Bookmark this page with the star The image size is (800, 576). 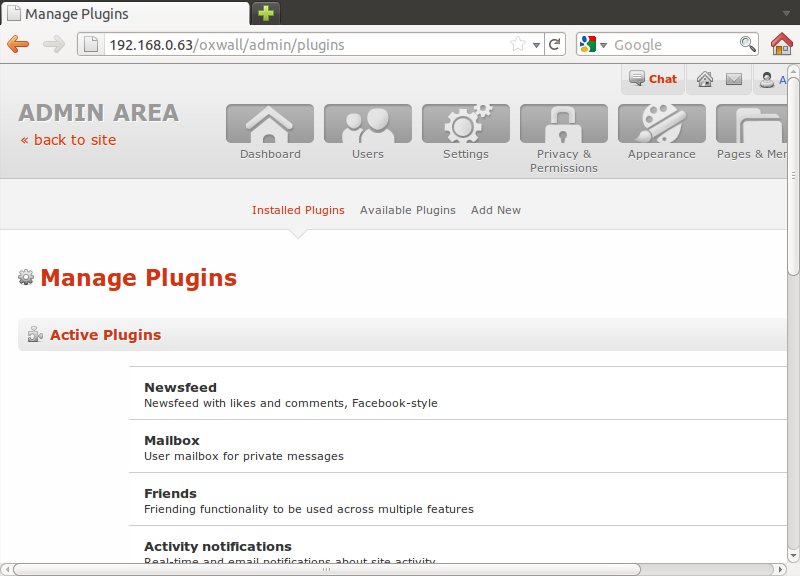pyautogui.click(x=518, y=44)
